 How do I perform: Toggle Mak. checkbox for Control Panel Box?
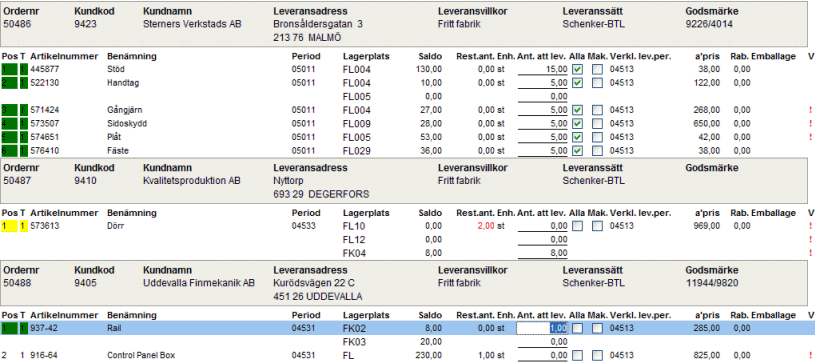pos(597,355)
